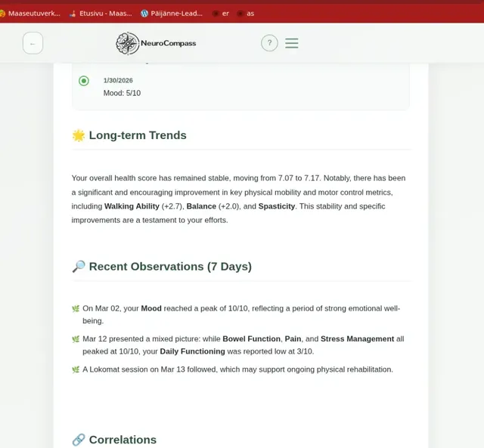This screenshot has width=484, height=448.
Task: Click the NeuroCompass title text
Action: [168, 43]
